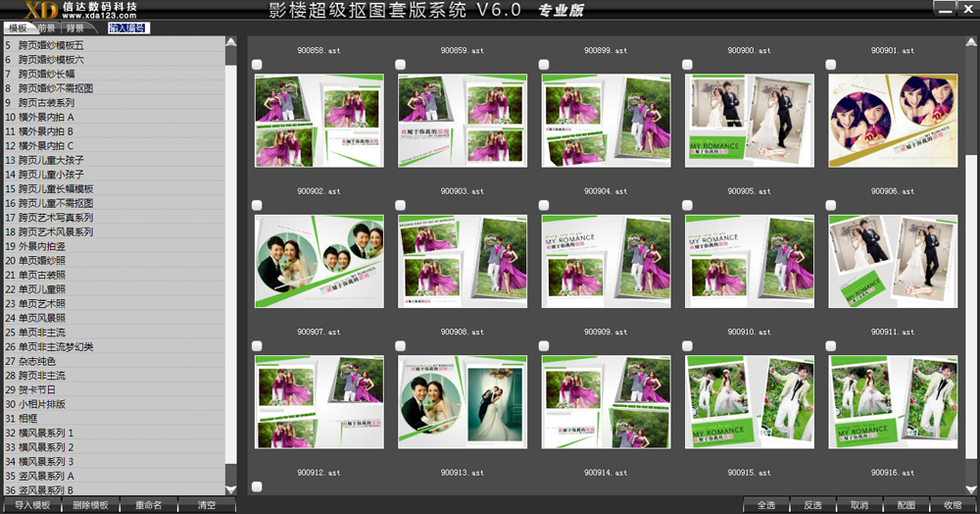Open category 单页婚纱照

click(115, 261)
